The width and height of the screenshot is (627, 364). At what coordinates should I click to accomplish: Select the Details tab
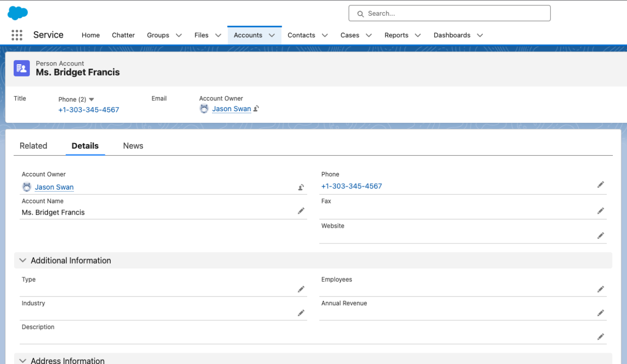click(x=85, y=146)
